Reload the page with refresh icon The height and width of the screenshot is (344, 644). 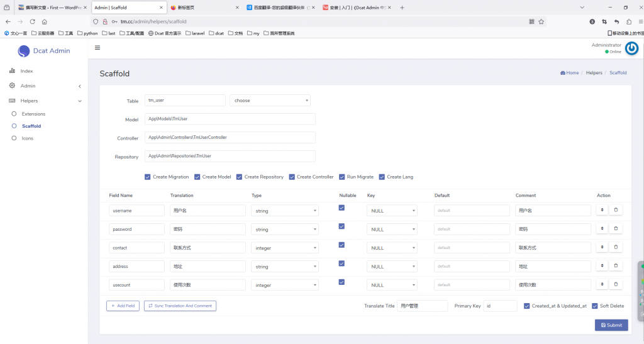[x=33, y=22]
